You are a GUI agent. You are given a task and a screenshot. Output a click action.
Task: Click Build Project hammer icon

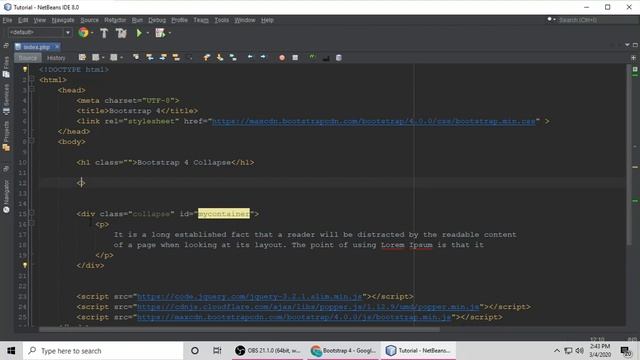[x=104, y=33]
